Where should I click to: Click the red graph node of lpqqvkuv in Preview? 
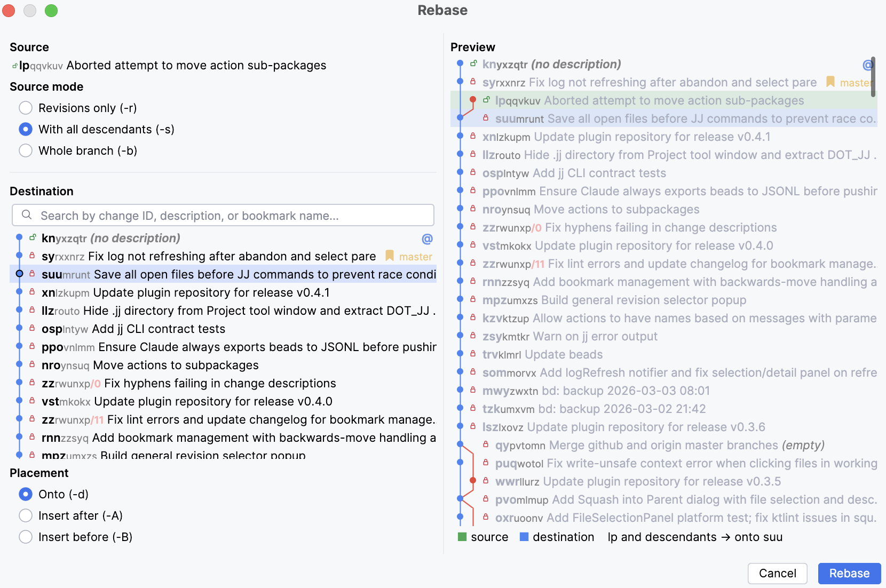click(x=473, y=100)
